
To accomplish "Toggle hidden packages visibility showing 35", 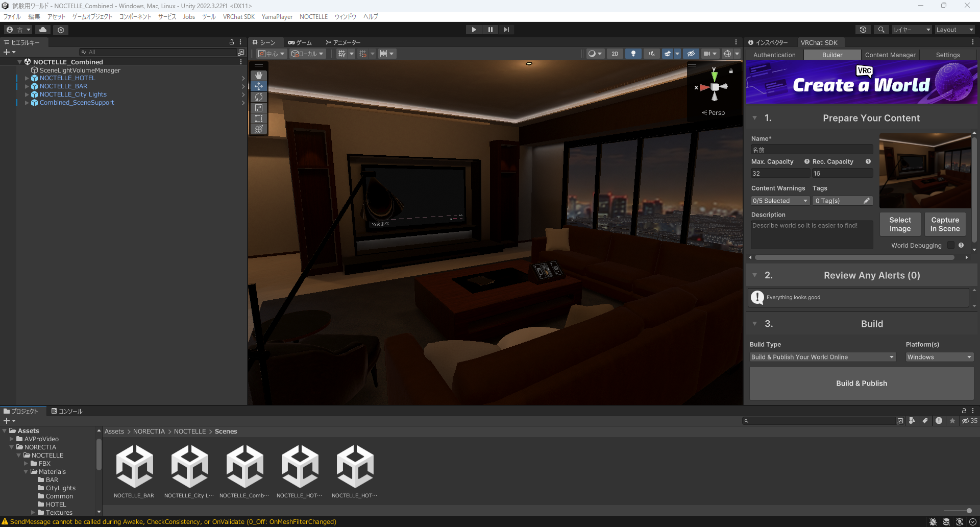I will point(970,421).
